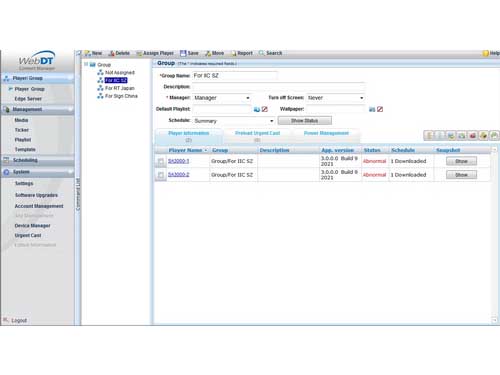This screenshot has width=500, height=375.
Task: Clear the Default Playlist with the red icon
Action: (265, 109)
